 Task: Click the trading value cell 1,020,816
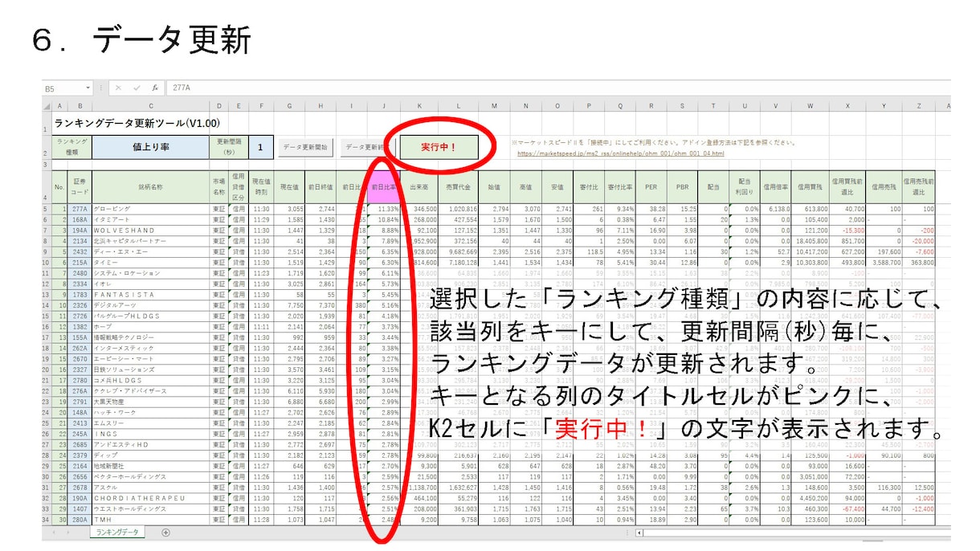457,208
